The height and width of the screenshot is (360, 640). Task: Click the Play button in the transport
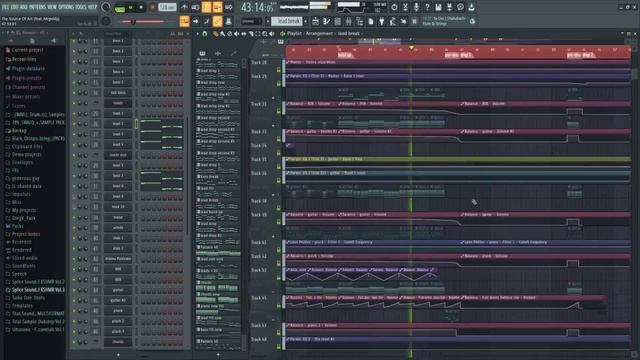point(131,7)
